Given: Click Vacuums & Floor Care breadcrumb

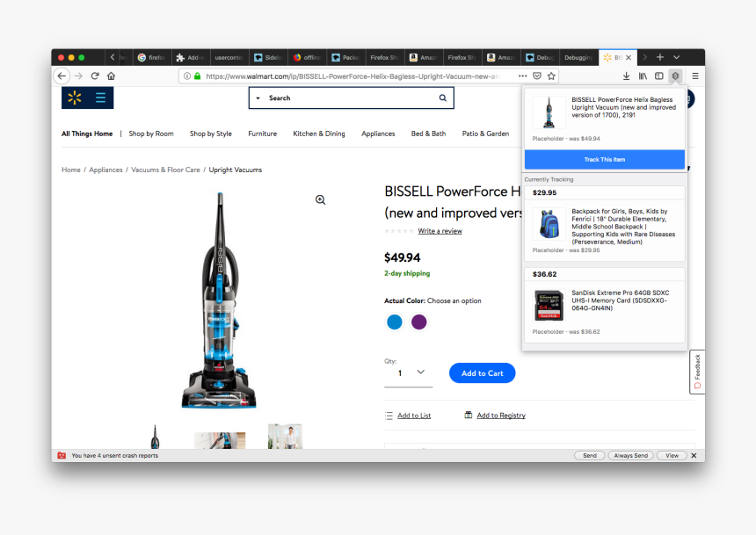Looking at the screenshot, I should click(x=165, y=170).
